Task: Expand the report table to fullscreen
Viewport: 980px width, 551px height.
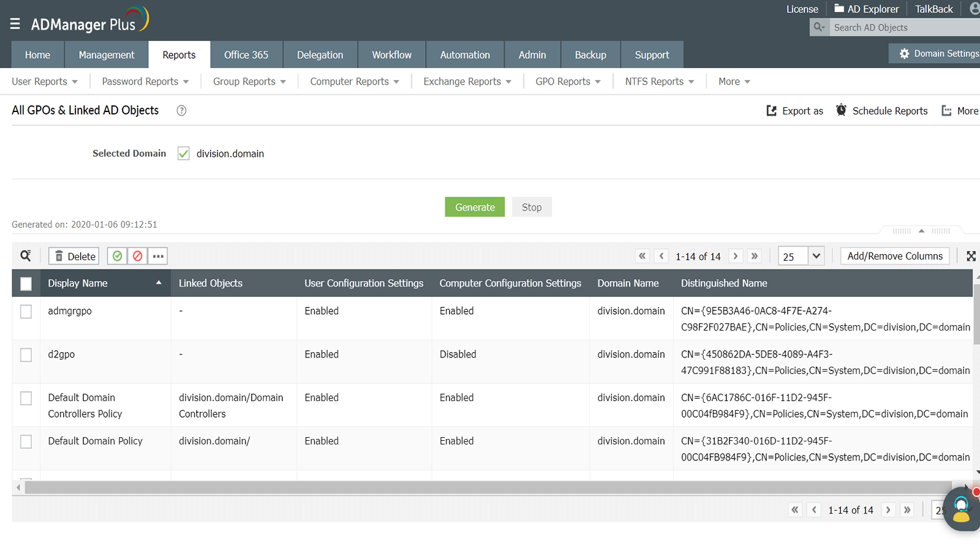Action: [971, 256]
